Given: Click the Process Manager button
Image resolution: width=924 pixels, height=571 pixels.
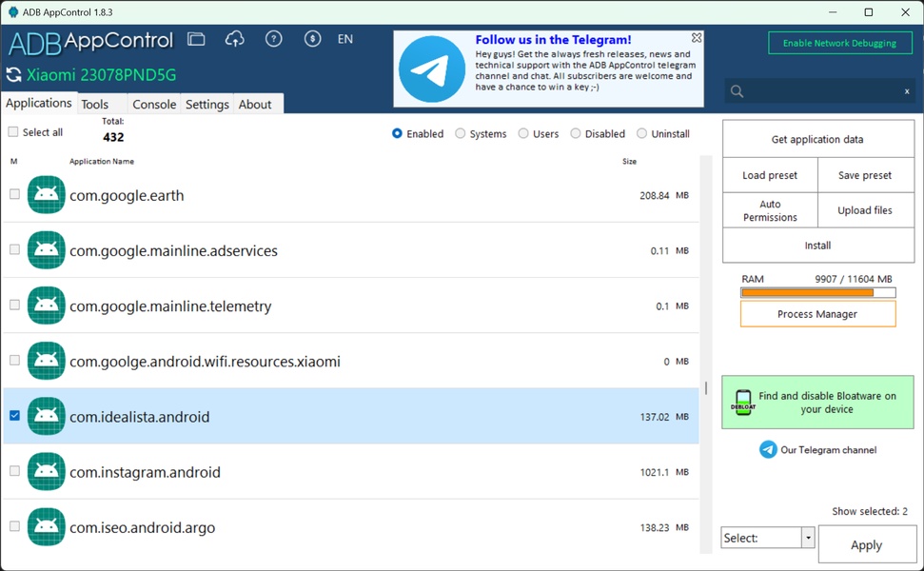Looking at the screenshot, I should coord(817,314).
